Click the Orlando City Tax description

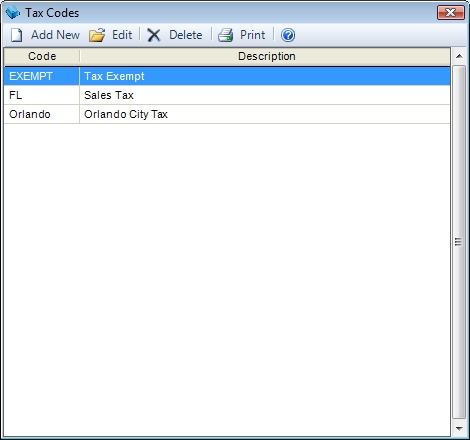(x=126, y=114)
